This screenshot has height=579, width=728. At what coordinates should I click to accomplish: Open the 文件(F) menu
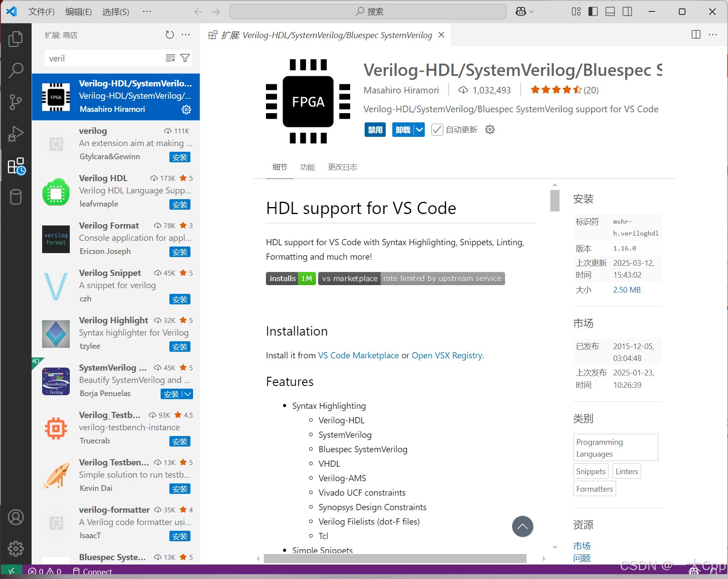(41, 12)
